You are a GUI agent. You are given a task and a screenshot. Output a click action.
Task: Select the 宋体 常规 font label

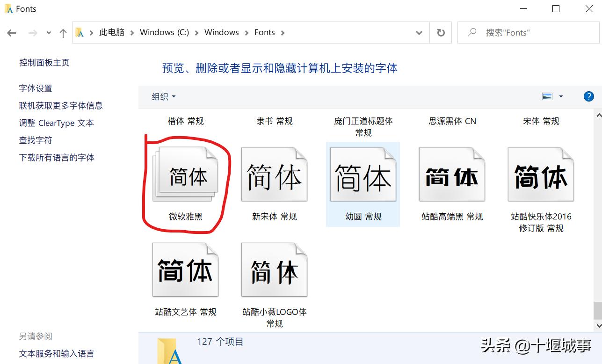click(x=541, y=121)
